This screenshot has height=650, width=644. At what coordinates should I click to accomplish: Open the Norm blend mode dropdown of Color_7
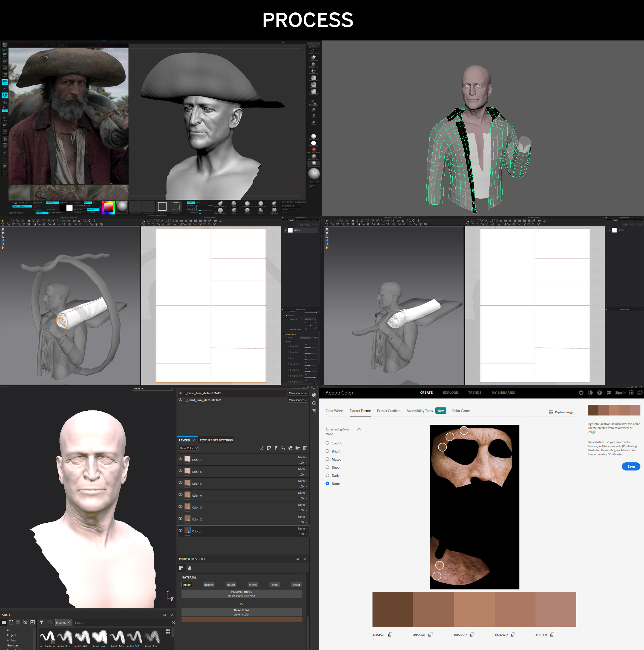tap(302, 457)
